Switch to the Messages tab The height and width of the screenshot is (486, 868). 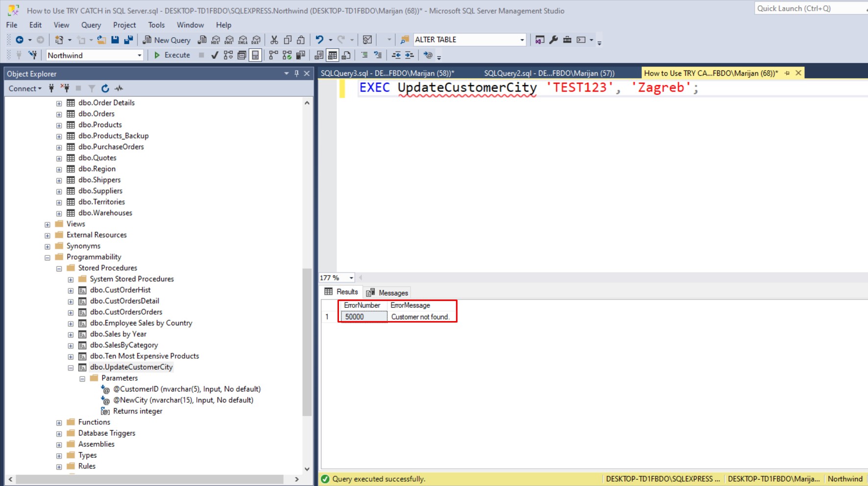[387, 293]
